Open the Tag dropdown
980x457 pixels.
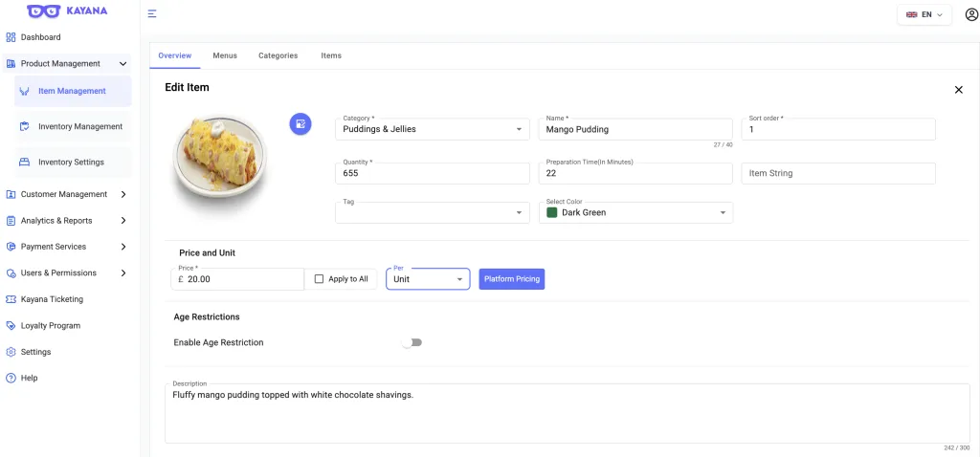tap(433, 213)
